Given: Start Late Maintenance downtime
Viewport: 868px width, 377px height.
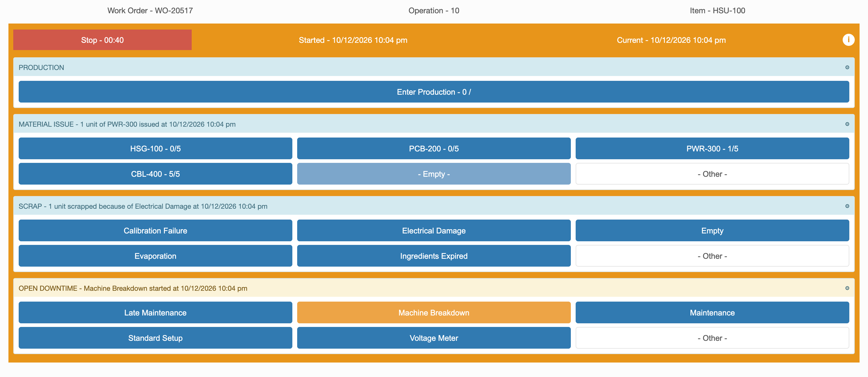Looking at the screenshot, I should (155, 312).
